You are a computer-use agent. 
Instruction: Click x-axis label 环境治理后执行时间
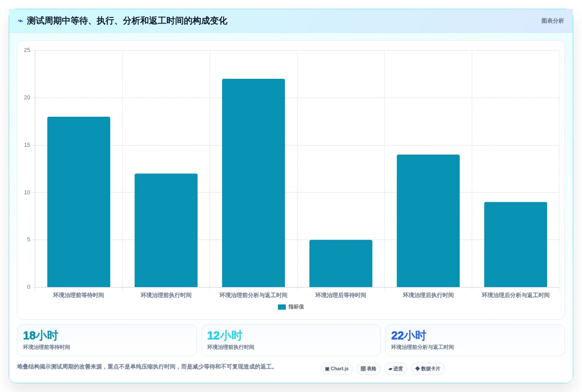point(428,295)
